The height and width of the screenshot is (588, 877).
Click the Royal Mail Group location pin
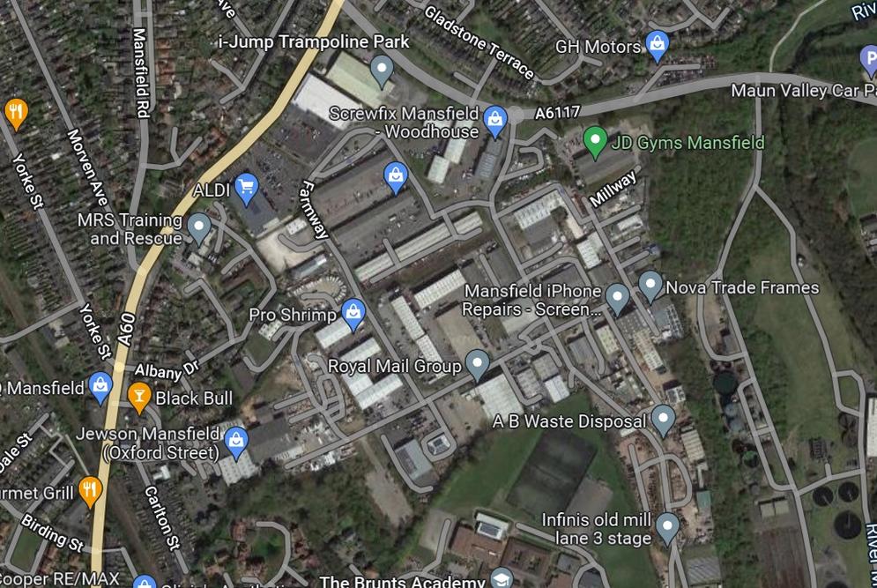pos(477,364)
